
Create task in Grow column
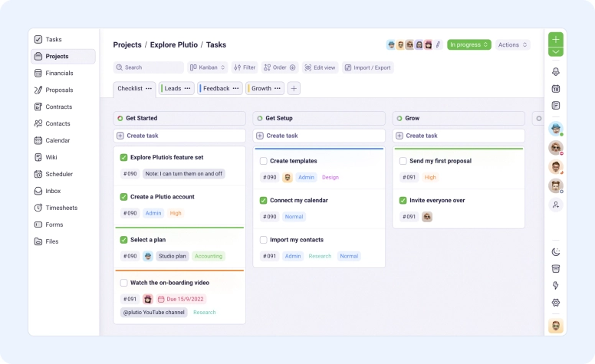(x=459, y=136)
